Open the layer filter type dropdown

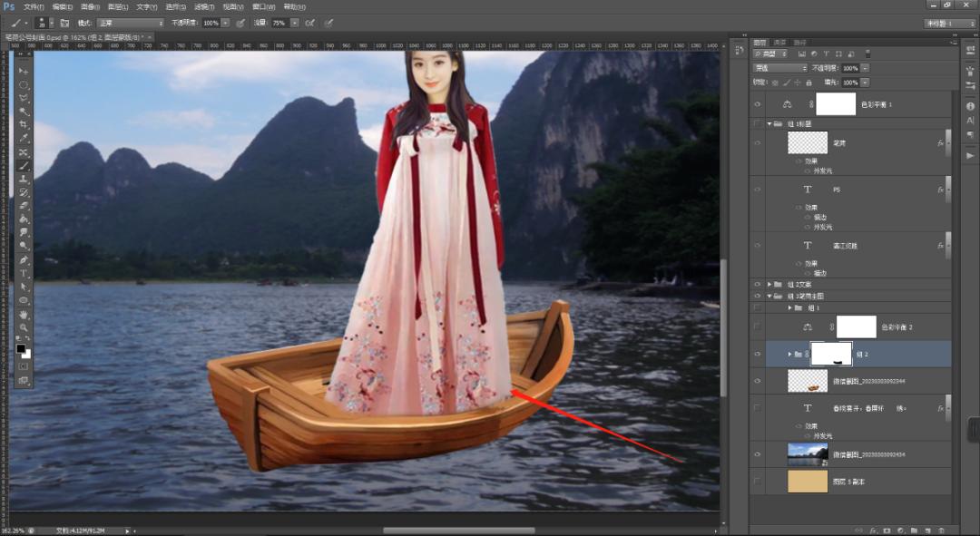(x=770, y=54)
